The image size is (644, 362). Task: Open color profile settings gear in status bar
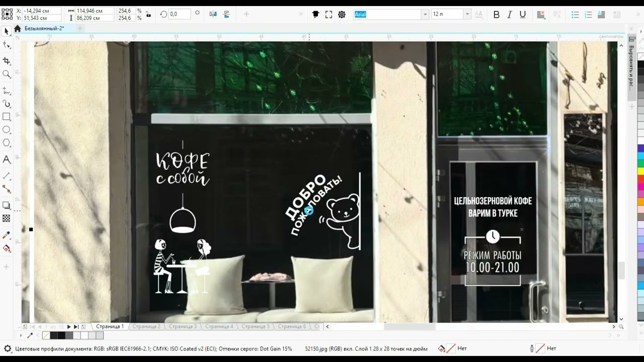8,348
